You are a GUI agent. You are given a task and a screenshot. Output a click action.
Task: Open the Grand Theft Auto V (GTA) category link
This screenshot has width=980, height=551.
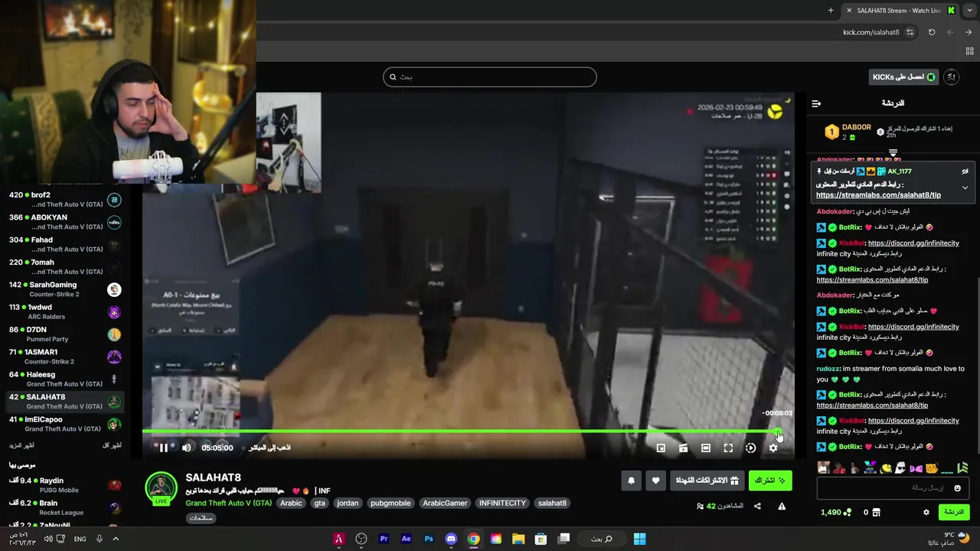click(228, 503)
